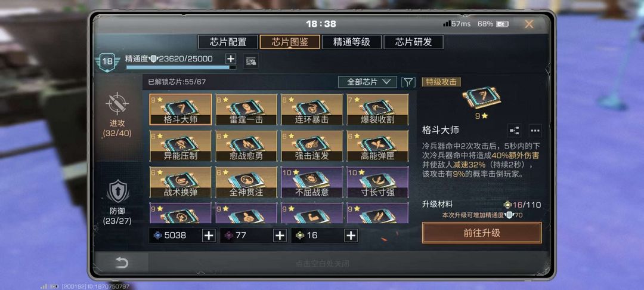The height and width of the screenshot is (290, 644).
Task: Open the 芯片研发 tab
Action: tap(413, 42)
